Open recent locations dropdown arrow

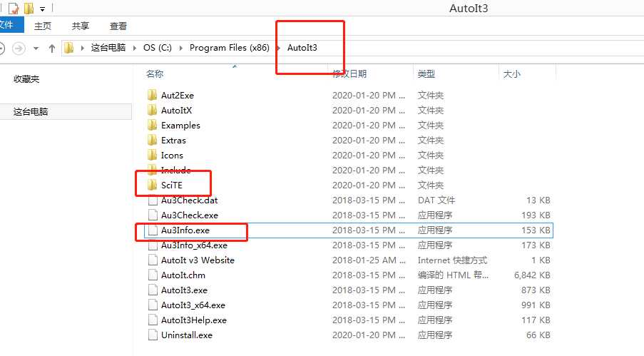[36, 49]
